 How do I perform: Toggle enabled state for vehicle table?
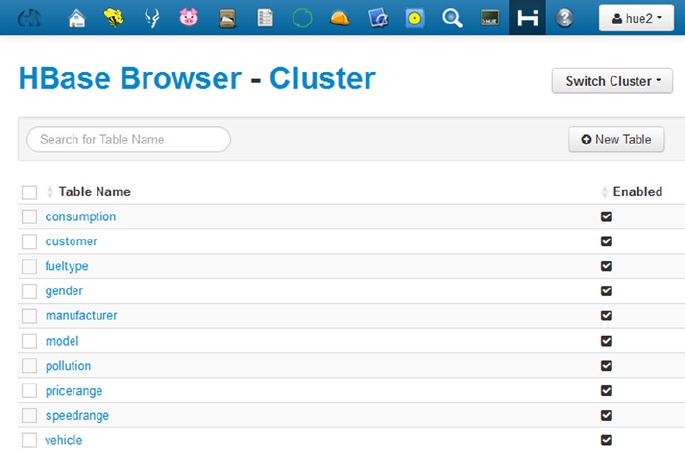606,440
